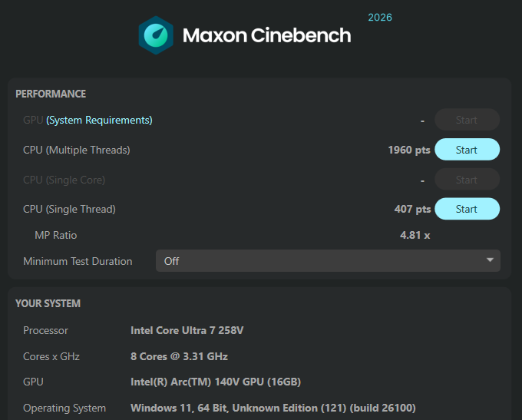Viewport: 522px width, 420px height.
Task: Click the 8 Cores @ 3.31 GHz value
Action: [179, 356]
